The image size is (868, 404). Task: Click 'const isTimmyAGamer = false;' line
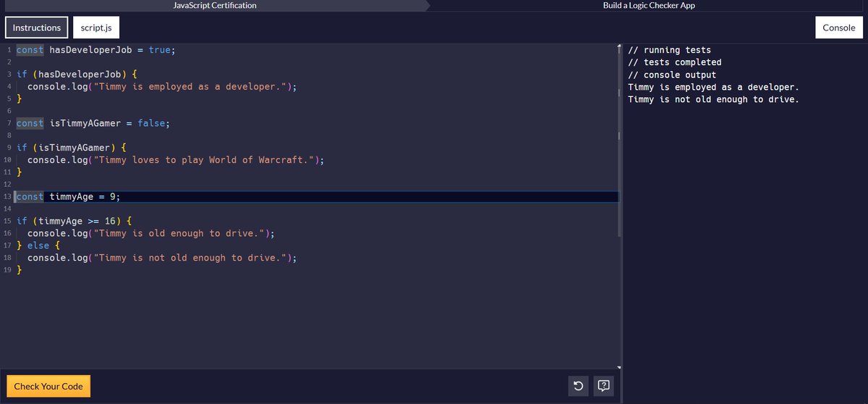click(x=93, y=123)
